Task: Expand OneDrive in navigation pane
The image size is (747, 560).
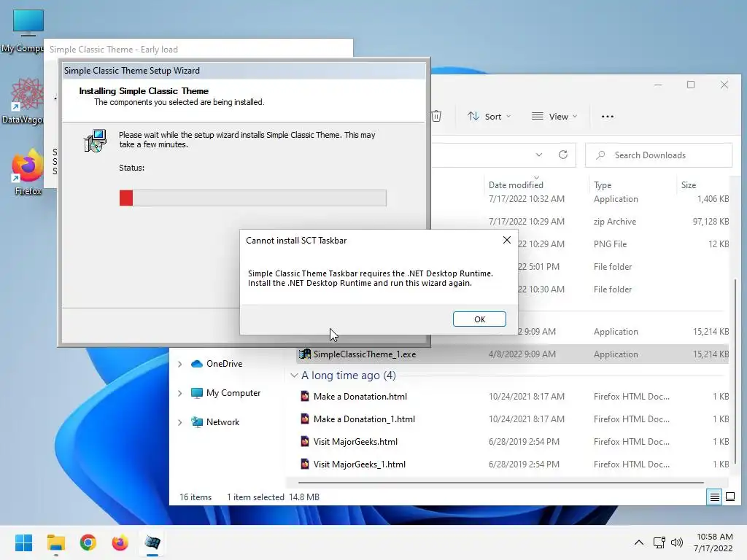Action: coord(179,364)
